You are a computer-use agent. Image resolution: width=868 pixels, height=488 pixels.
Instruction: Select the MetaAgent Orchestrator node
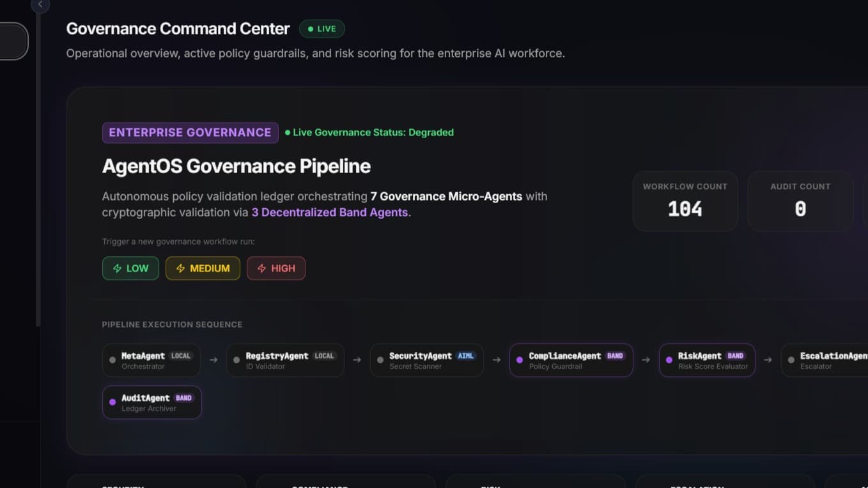tap(151, 360)
